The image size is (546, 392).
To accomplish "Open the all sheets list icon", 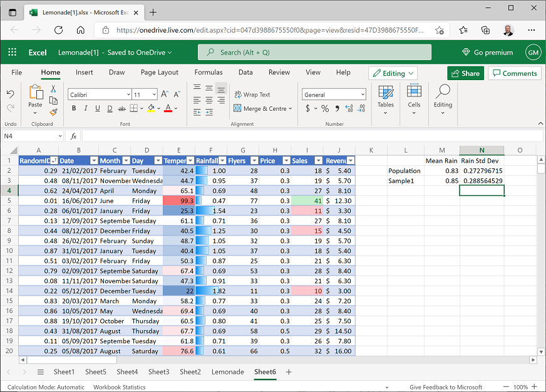I will 41,372.
